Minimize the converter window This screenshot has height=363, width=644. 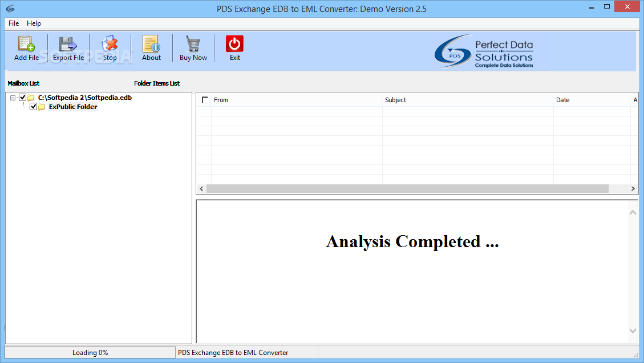(x=592, y=7)
